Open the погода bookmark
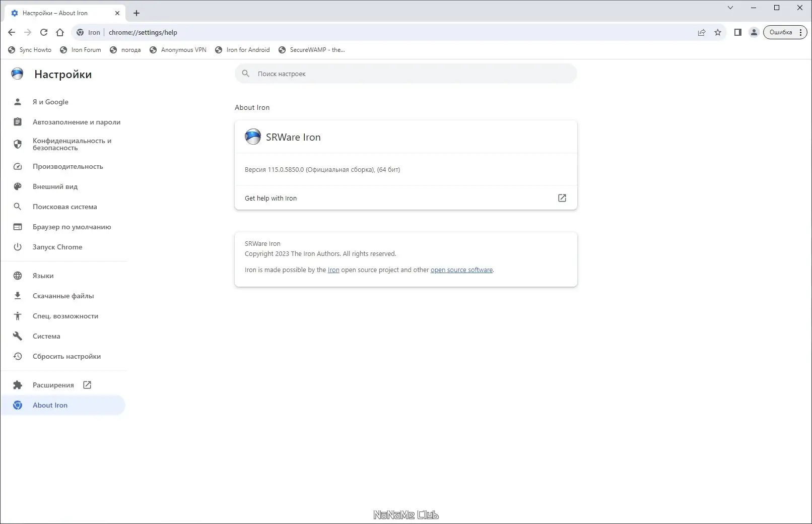The image size is (812, 524). [x=125, y=50]
